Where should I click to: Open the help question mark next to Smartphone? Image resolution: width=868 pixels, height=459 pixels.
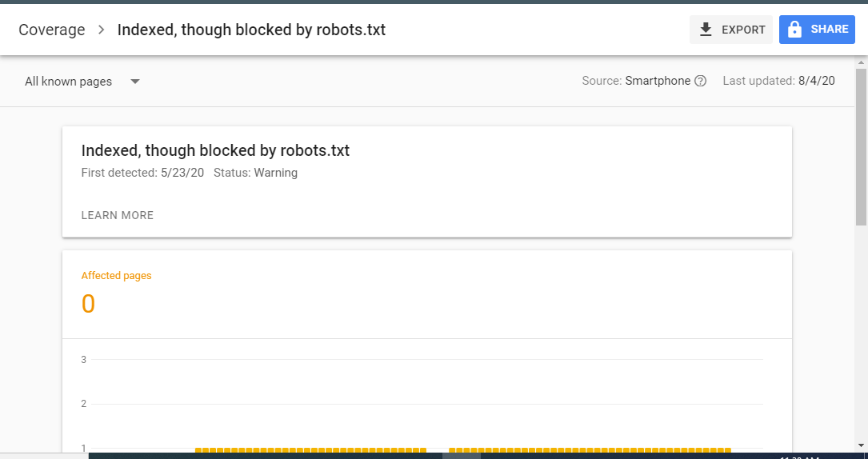[700, 81]
